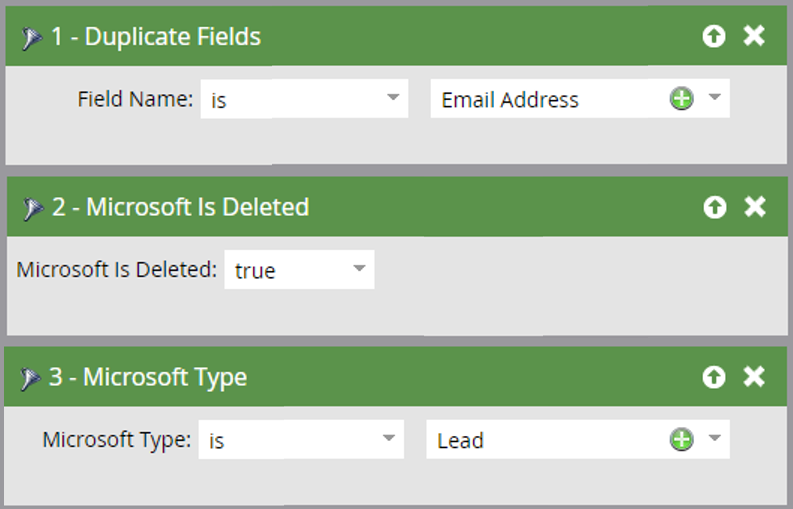Move up the Microsoft Type filter
Viewport: 793px width, 509px height.
coord(714,377)
